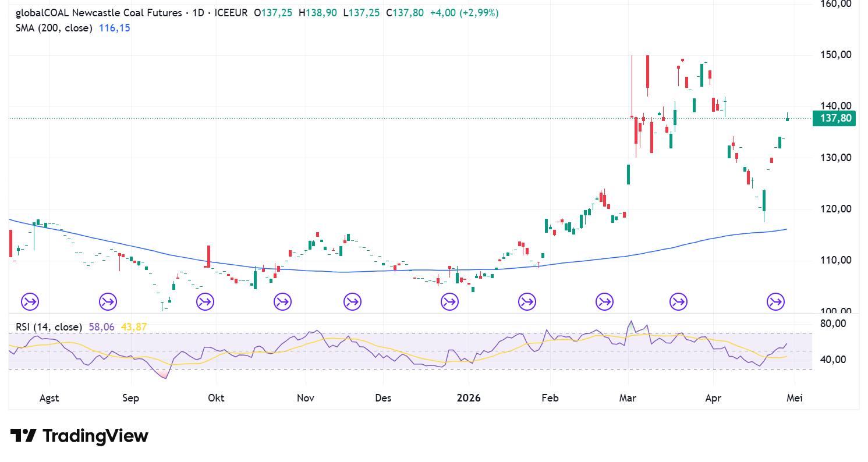Click the globalCOAL Newcastle Coal Futures title
Screen dimensions: 868x462
(98, 13)
